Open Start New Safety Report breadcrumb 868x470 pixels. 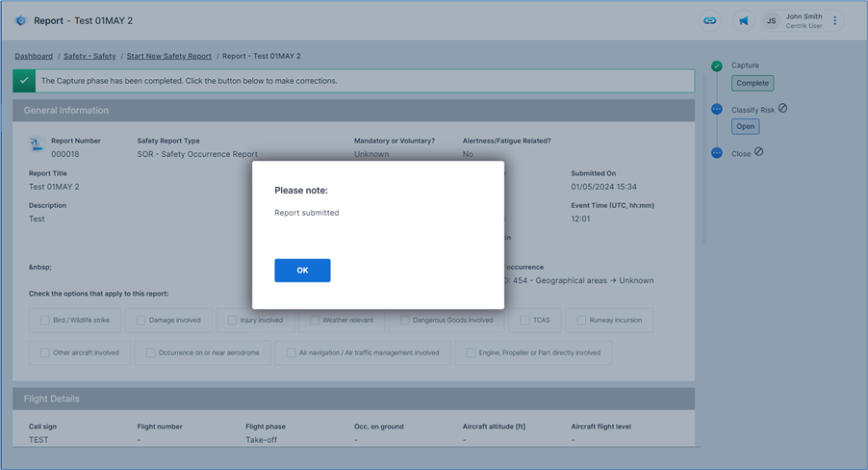(x=168, y=56)
